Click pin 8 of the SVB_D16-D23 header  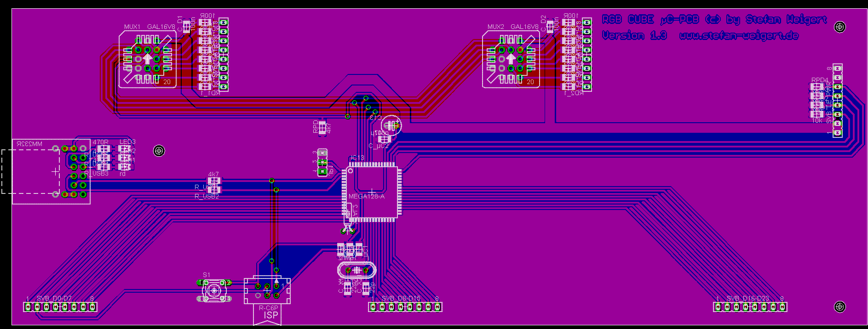coord(782,306)
